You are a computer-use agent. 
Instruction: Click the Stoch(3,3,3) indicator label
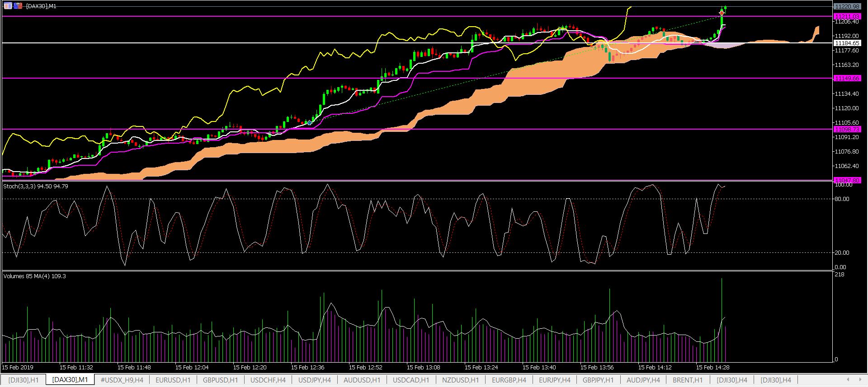point(36,186)
